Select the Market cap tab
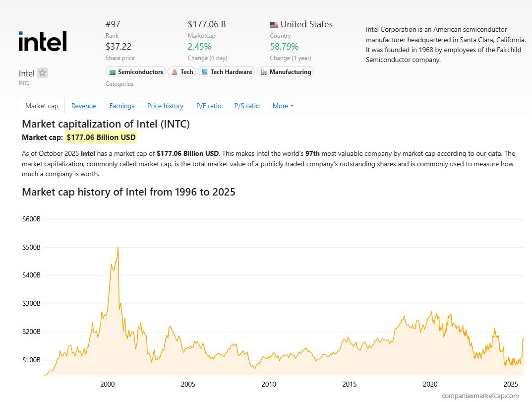Image resolution: width=532 pixels, height=402 pixels. pyautogui.click(x=42, y=106)
